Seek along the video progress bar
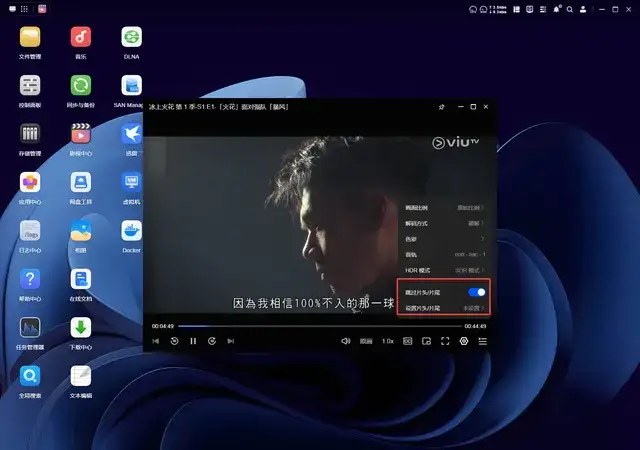 pos(320,326)
